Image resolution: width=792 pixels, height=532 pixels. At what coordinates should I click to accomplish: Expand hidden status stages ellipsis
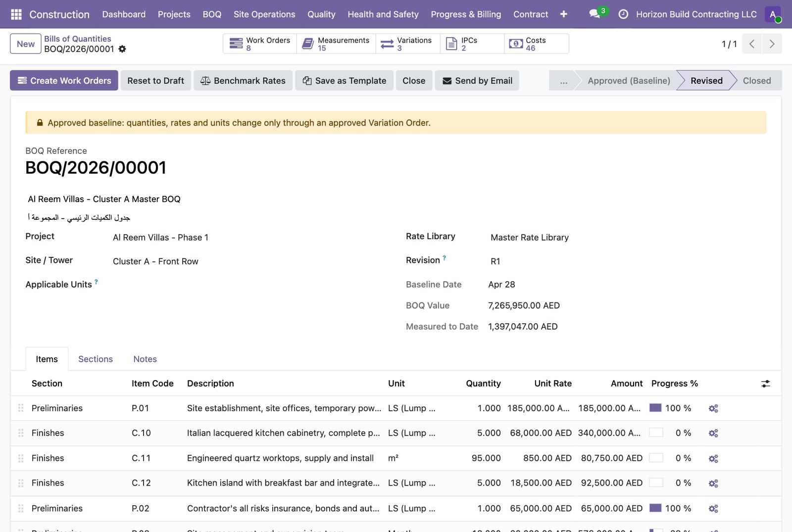coord(563,81)
